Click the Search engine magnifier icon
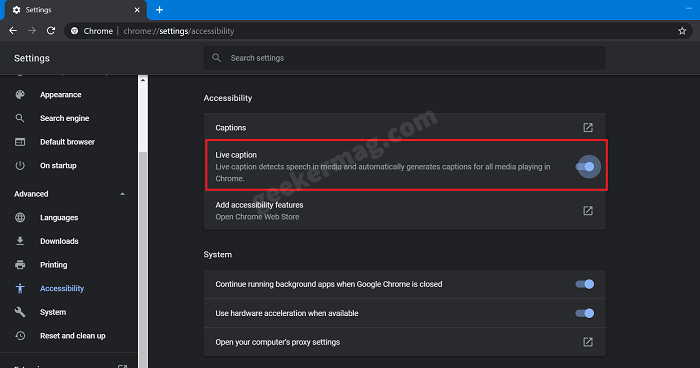 coord(20,118)
